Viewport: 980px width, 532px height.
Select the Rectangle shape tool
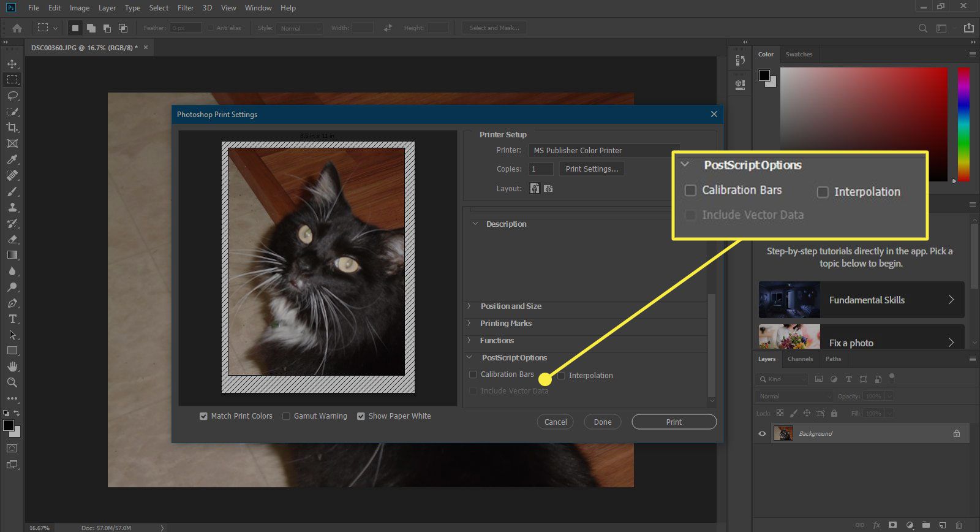pyautogui.click(x=12, y=351)
